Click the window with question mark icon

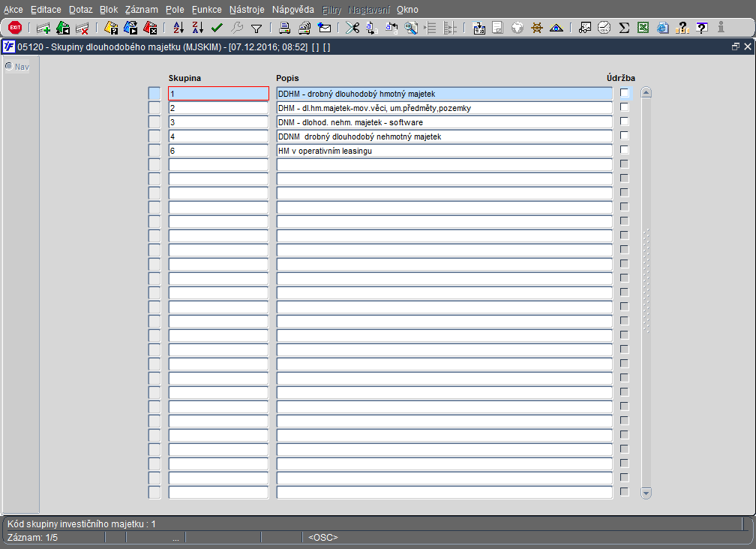tap(702, 28)
